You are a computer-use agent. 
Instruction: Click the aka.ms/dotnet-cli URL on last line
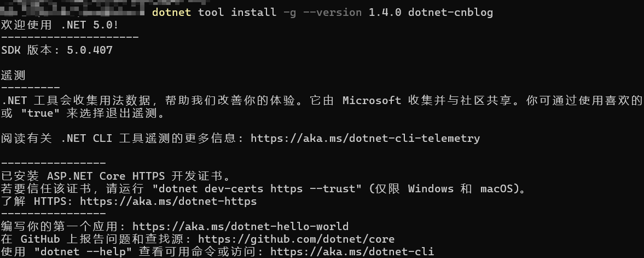(352, 252)
